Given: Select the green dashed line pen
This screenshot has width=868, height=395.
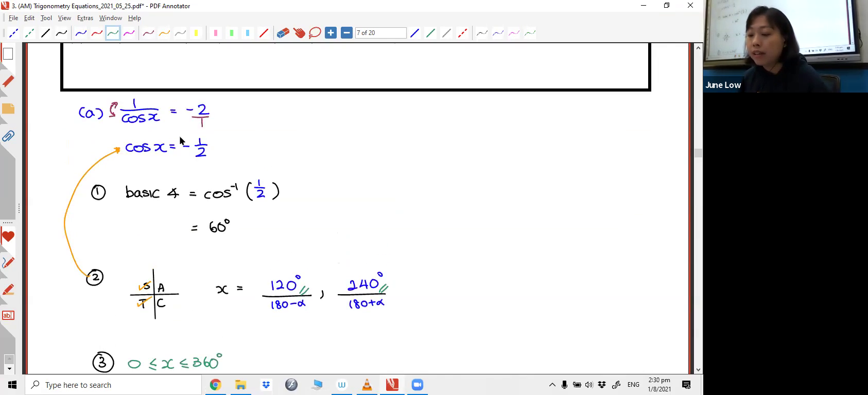Looking at the screenshot, I should (30, 33).
